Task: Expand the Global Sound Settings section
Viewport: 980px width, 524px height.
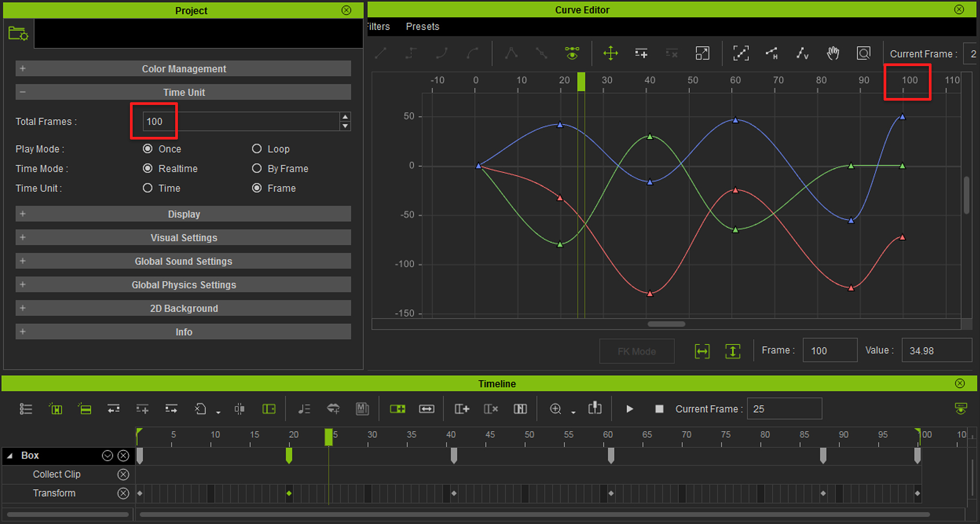Action: (x=183, y=261)
